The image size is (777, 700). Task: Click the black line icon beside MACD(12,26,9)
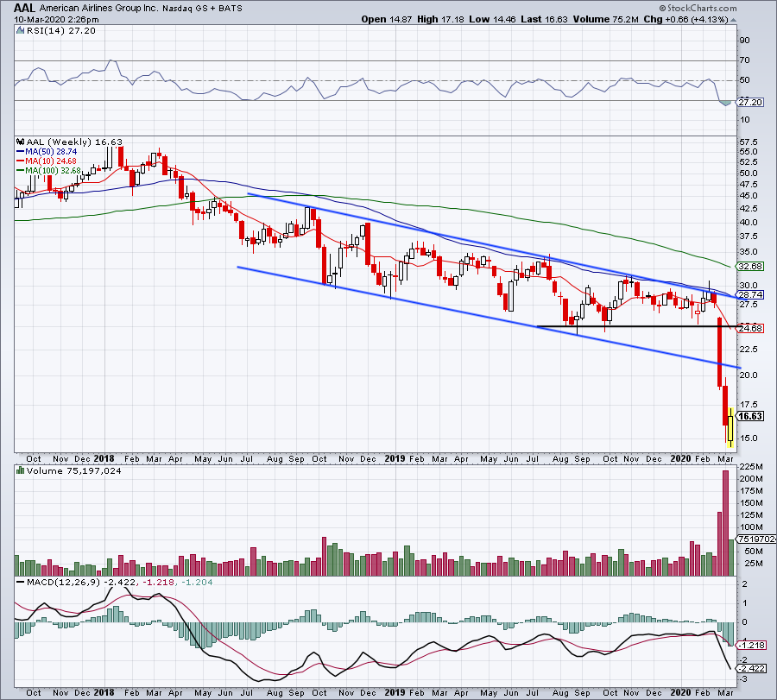point(20,583)
